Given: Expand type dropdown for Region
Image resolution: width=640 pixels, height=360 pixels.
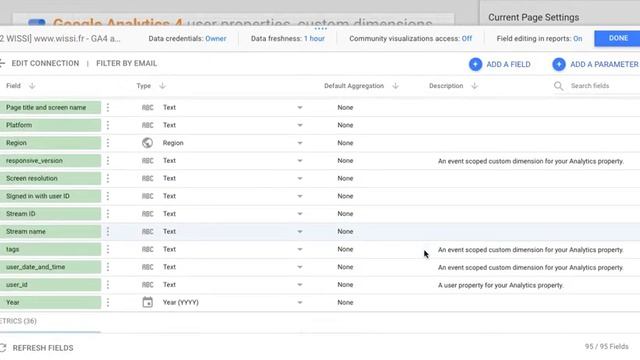Looking at the screenshot, I should 300,143.
